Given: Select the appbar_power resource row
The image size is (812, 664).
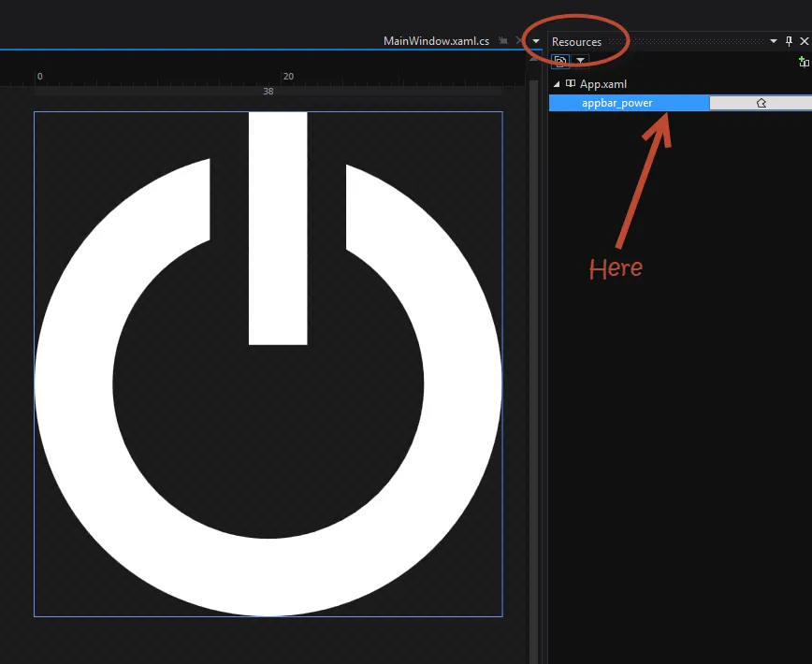Looking at the screenshot, I should (x=680, y=103).
